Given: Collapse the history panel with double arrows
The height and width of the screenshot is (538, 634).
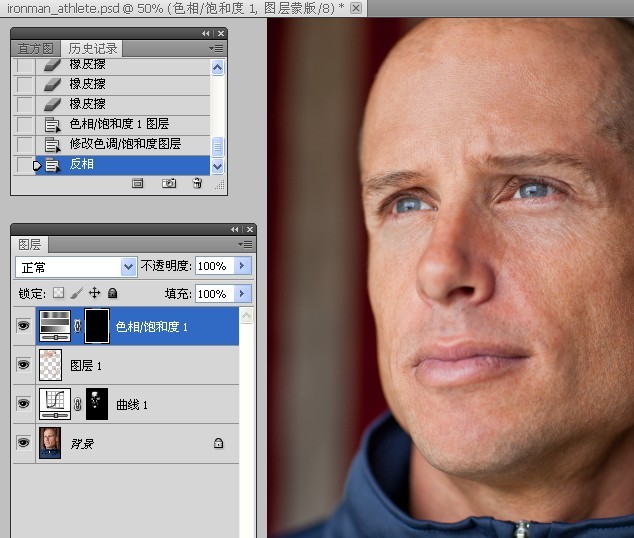Looking at the screenshot, I should [x=206, y=34].
